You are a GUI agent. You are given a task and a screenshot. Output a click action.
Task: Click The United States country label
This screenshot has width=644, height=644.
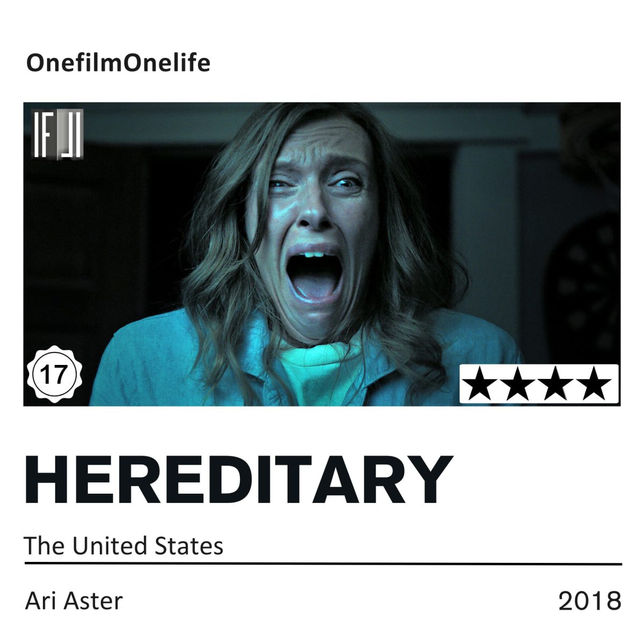(124, 546)
